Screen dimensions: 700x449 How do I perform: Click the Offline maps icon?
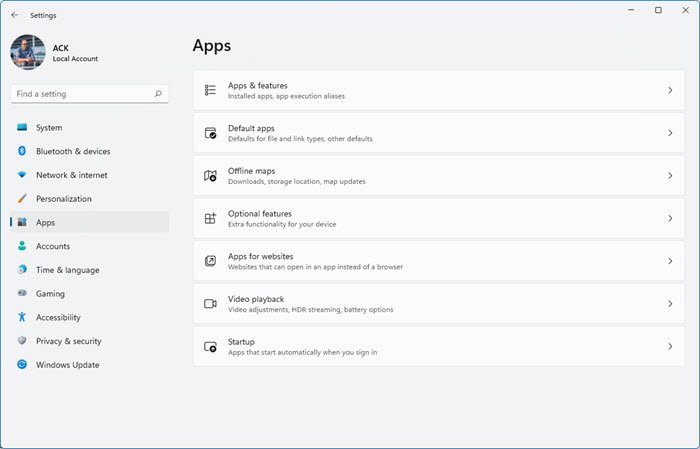click(210, 176)
